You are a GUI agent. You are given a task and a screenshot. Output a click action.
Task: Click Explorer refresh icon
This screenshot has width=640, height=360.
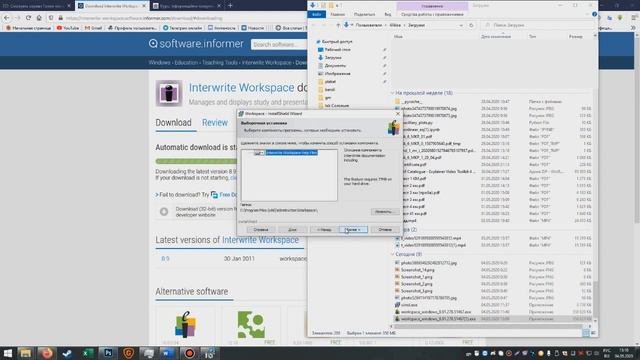pos(471,25)
